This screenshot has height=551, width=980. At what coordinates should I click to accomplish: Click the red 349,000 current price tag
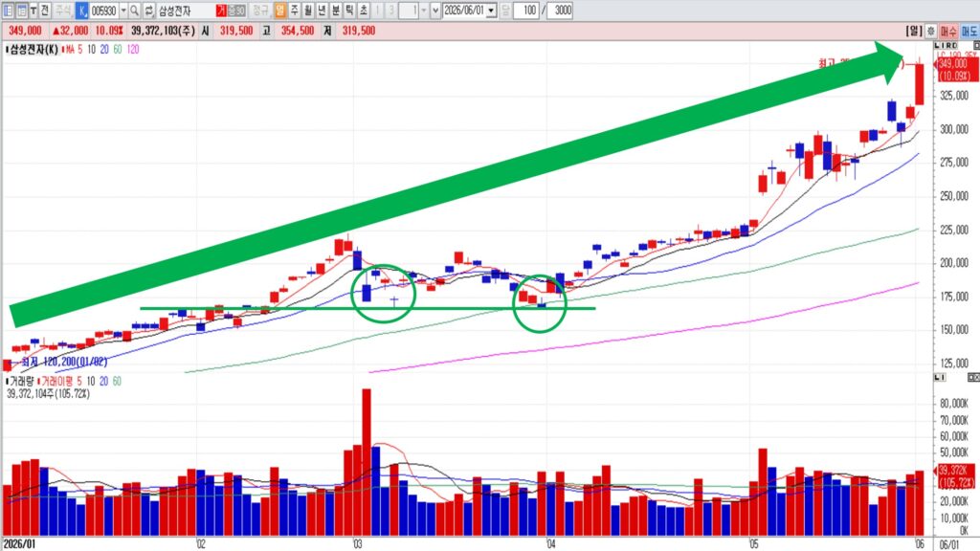click(956, 69)
